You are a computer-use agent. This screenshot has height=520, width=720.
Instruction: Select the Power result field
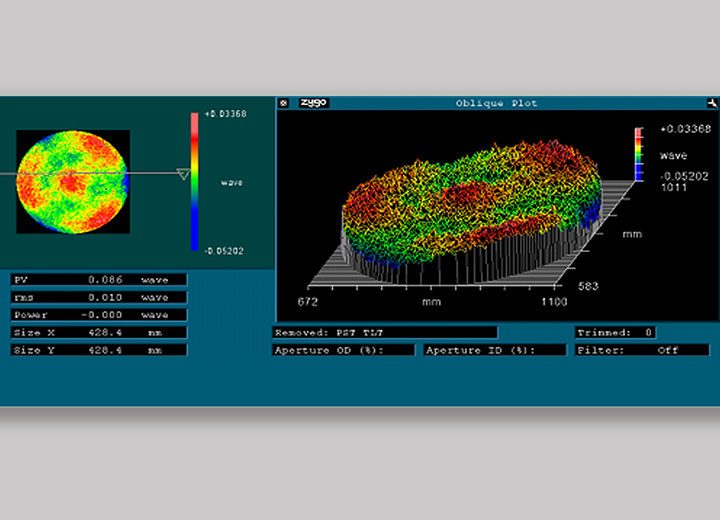click(x=99, y=314)
